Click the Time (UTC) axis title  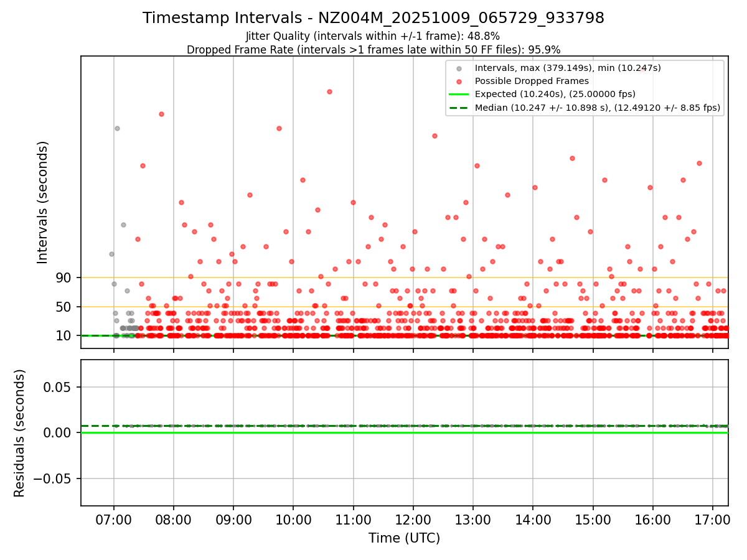(405, 538)
